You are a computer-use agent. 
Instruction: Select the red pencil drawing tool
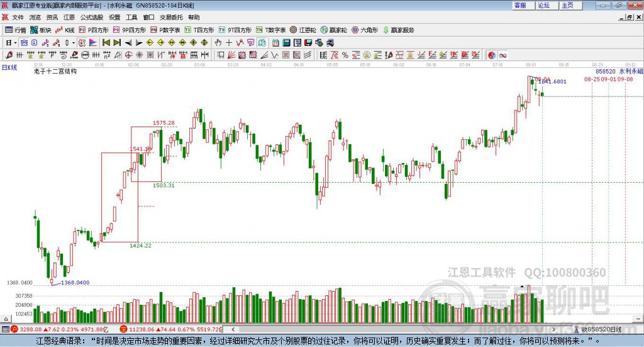[9, 55]
